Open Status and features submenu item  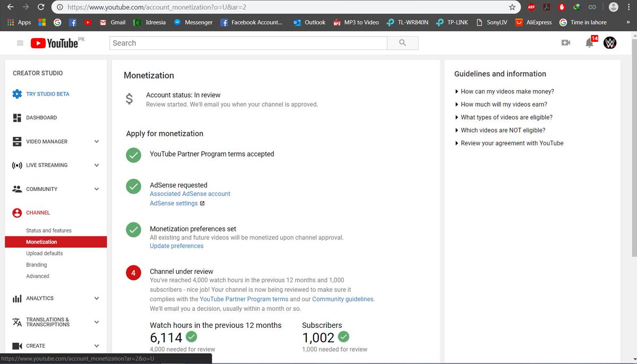coord(49,230)
